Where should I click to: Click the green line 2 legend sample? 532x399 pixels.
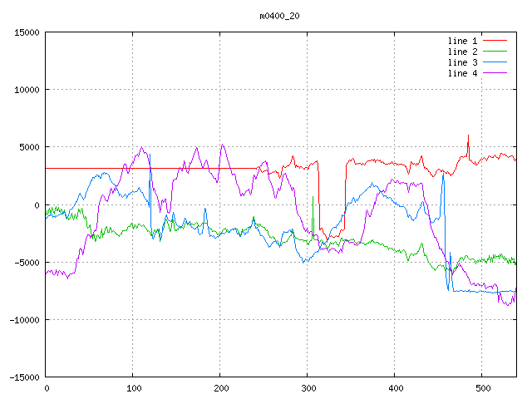tap(495, 52)
